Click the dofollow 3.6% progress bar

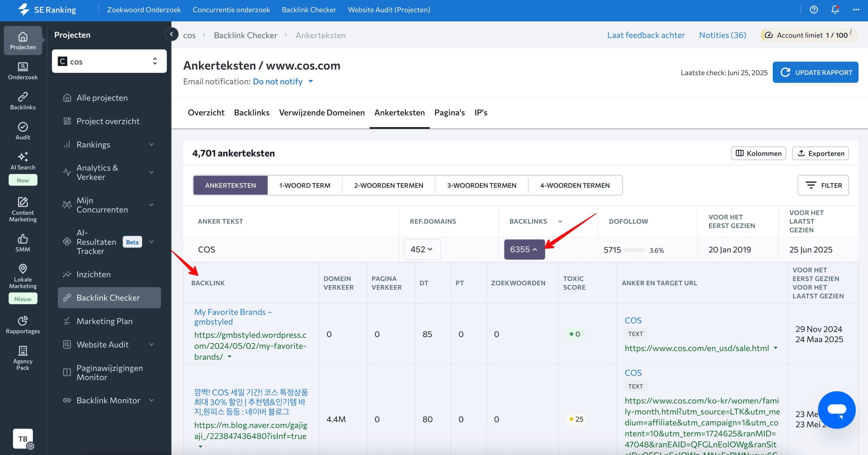click(x=634, y=250)
